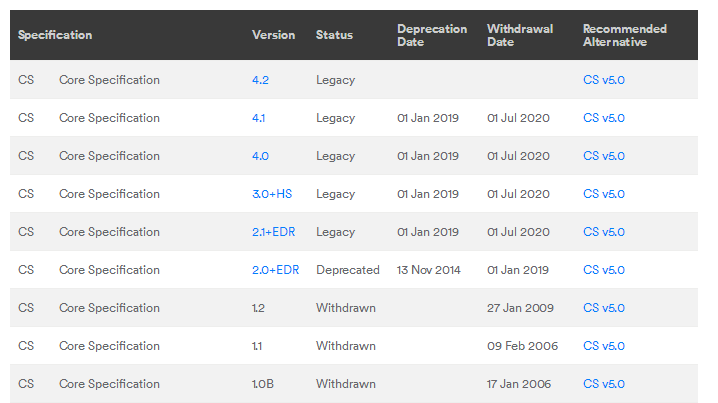Open the version 4.2 specification link
718x403 pixels.
click(x=260, y=80)
